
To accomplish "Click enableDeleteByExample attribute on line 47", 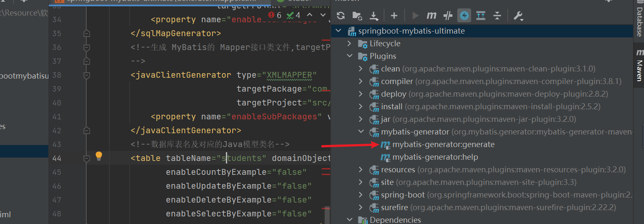I will tap(239, 200).
